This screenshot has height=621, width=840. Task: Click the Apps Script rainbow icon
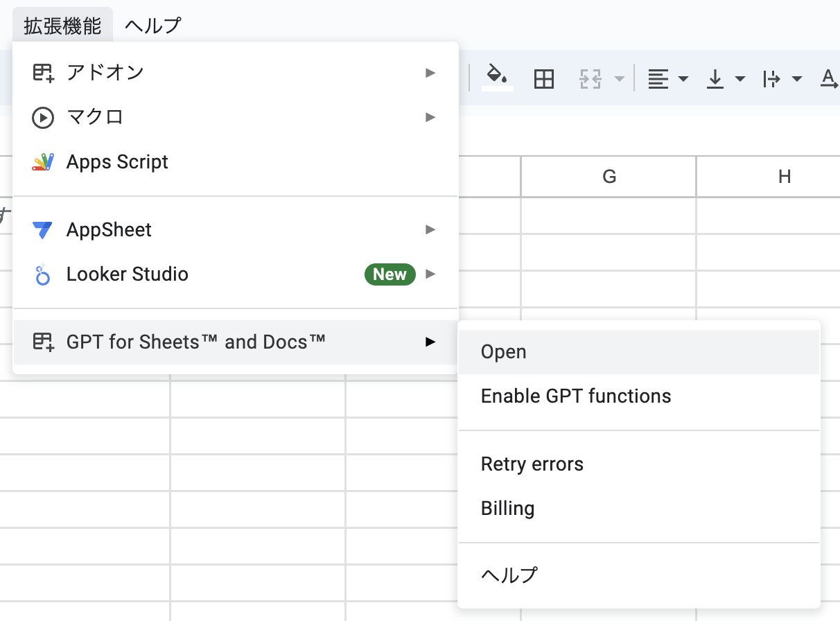(x=43, y=161)
